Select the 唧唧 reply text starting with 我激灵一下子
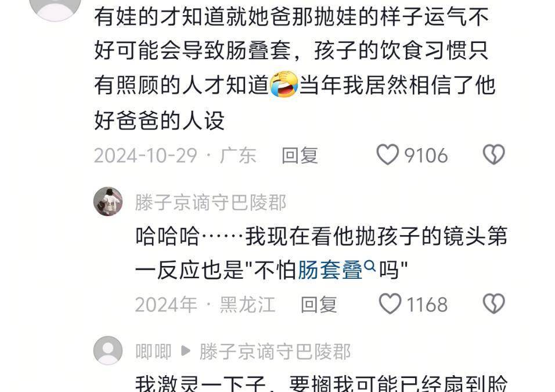This screenshot has height=392, width=555. click(322, 383)
